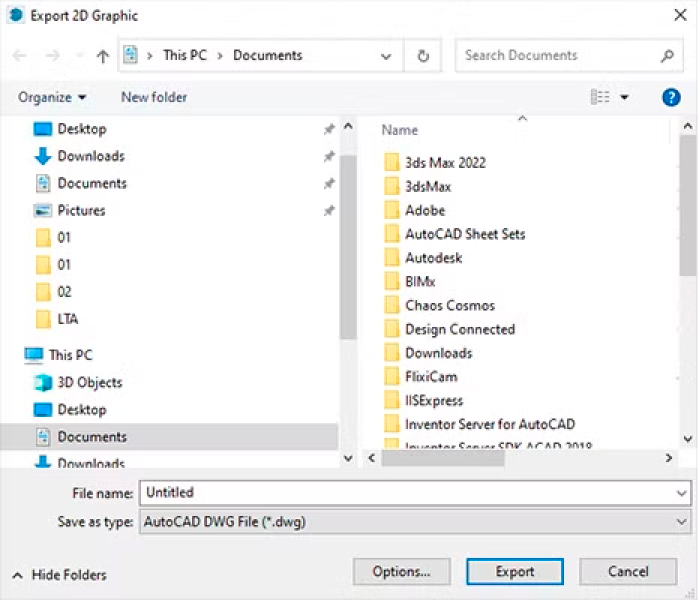Image resolution: width=698 pixels, height=600 pixels.
Task: Open the LTA folder in sidebar
Action: 57,319
